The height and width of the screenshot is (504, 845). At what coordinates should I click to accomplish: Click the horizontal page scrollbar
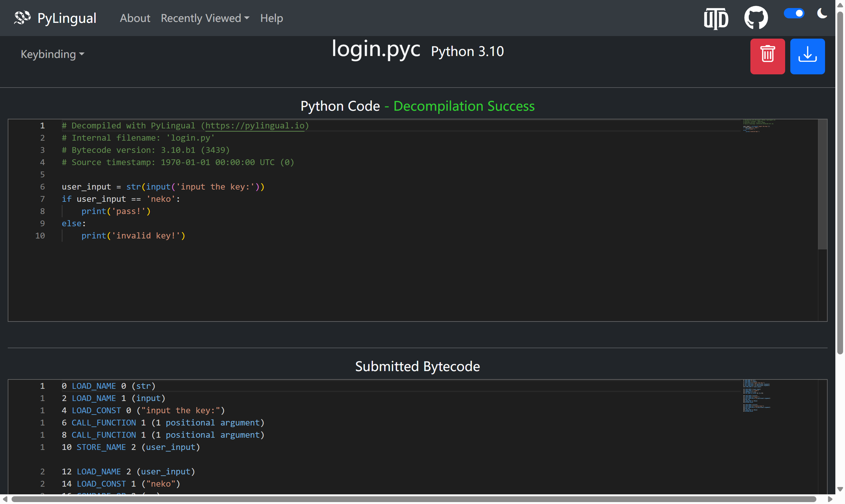click(x=413, y=499)
